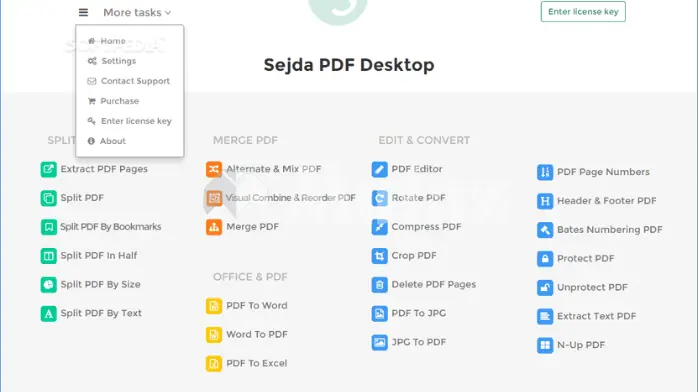This screenshot has height=392, width=698.
Task: Click the Header & Footer PDF icon
Action: click(x=545, y=201)
